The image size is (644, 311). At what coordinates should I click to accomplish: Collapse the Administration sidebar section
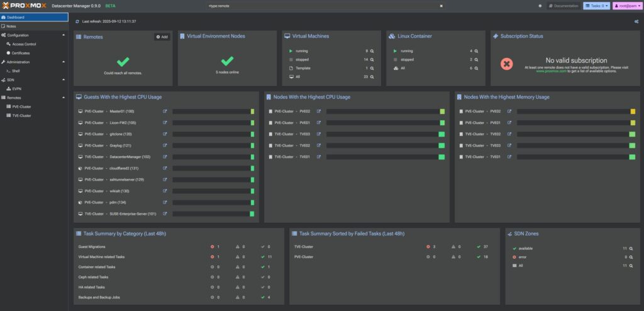pyautogui.click(x=64, y=62)
